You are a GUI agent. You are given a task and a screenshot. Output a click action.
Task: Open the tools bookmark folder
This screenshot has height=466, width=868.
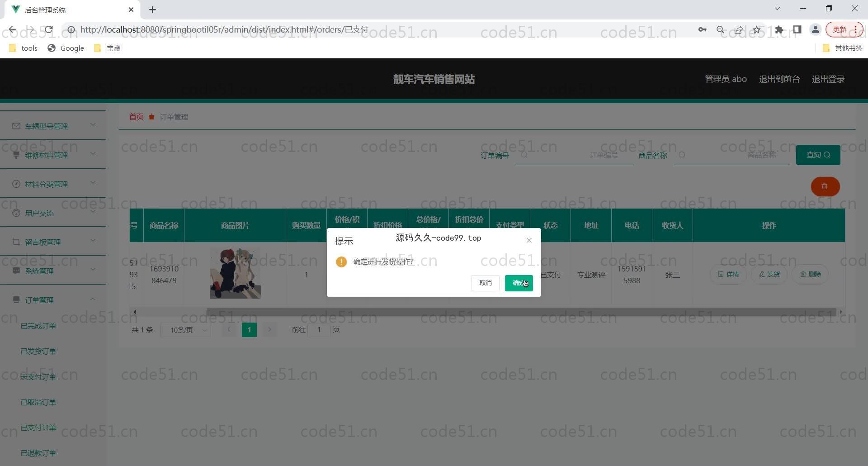[23, 48]
